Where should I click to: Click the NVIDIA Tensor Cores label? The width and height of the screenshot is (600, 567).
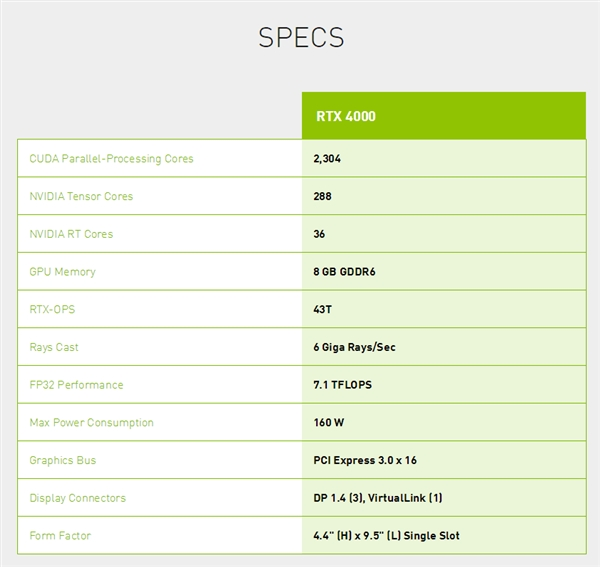tap(81, 196)
